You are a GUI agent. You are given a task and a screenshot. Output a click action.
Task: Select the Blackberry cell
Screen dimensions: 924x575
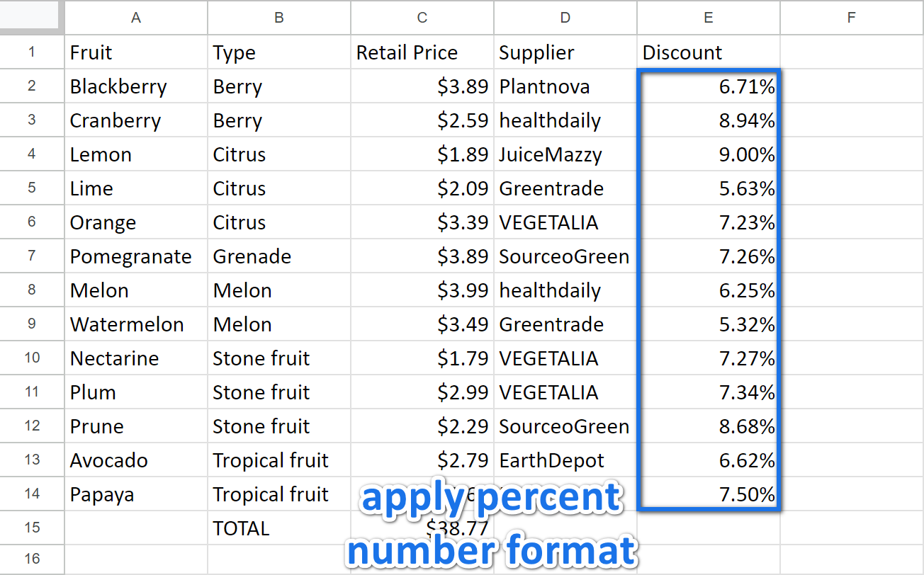pos(136,86)
